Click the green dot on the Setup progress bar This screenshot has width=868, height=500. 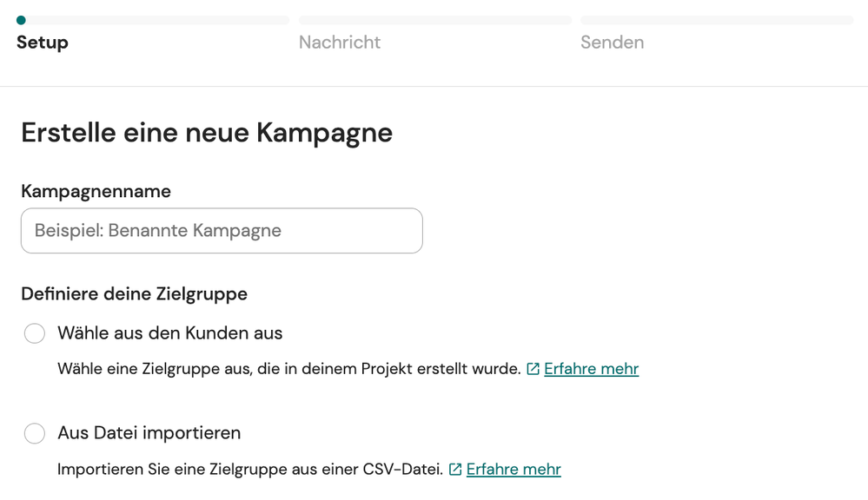[x=21, y=21]
